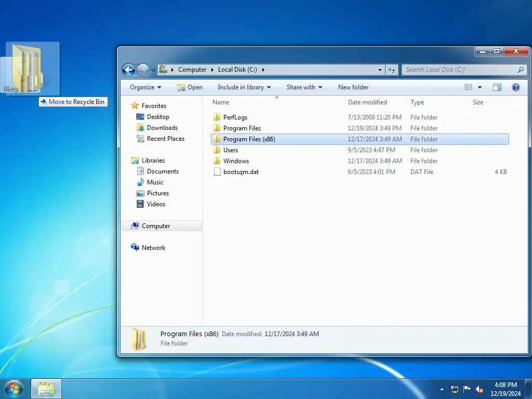Open the Music library
This screenshot has width=532, height=399.
coord(150,182)
